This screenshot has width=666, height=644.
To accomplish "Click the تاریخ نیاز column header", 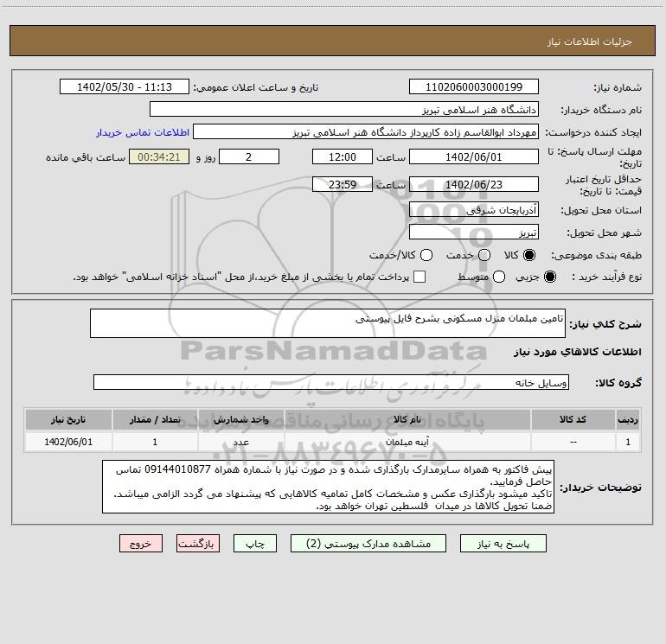I will [x=68, y=419].
